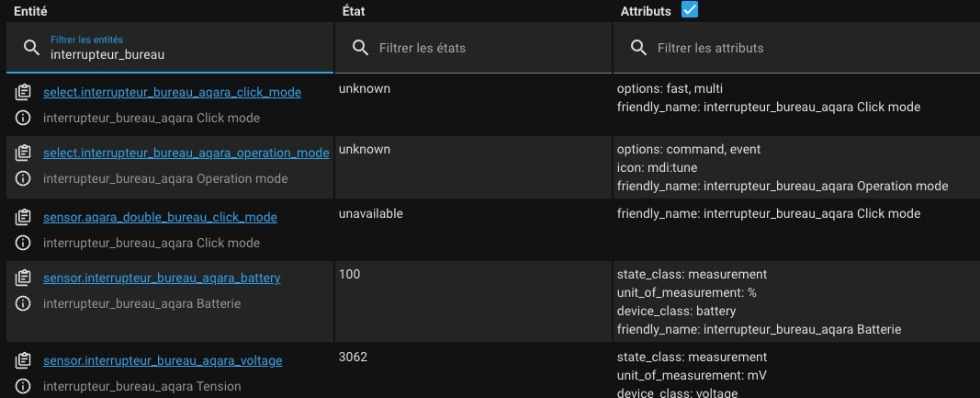The width and height of the screenshot is (980, 398).
Task: Open info for select click_mode entity
Action: tap(23, 118)
